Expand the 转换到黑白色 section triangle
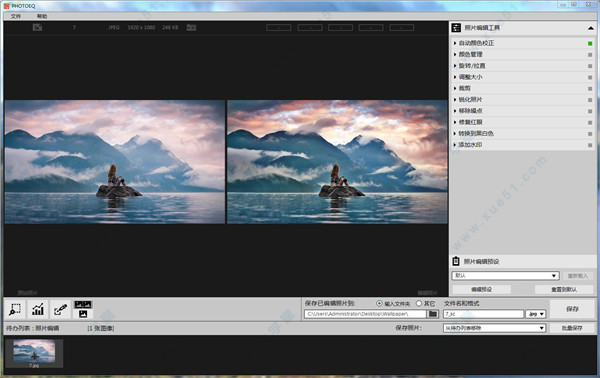Viewport: 600px width, 378px height. 455,134
